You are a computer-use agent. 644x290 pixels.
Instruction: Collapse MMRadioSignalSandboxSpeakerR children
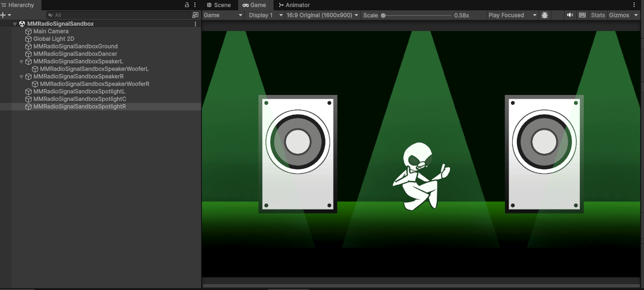(21, 77)
